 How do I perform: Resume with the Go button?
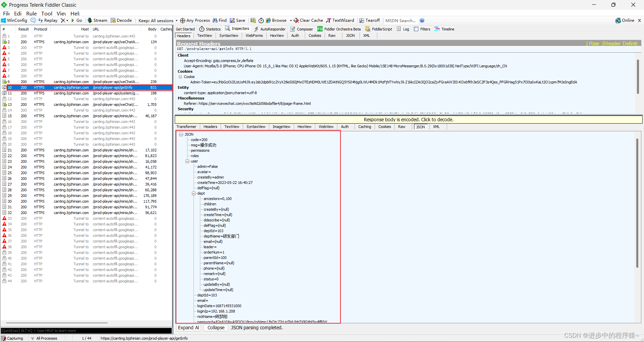pyautogui.click(x=76, y=20)
